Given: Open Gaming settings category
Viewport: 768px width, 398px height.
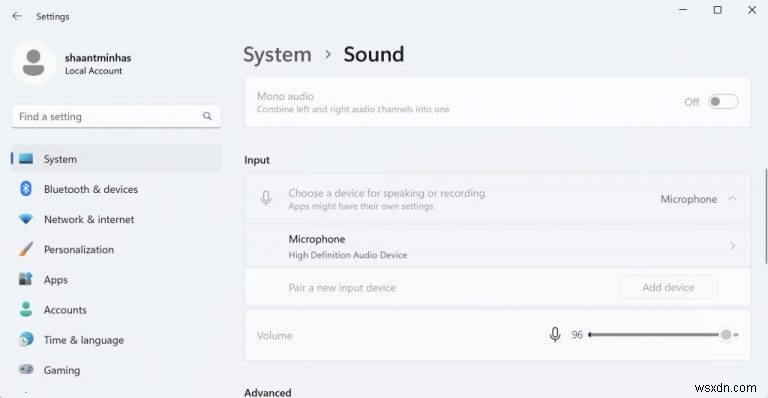Looking at the screenshot, I should click(x=116, y=370).
